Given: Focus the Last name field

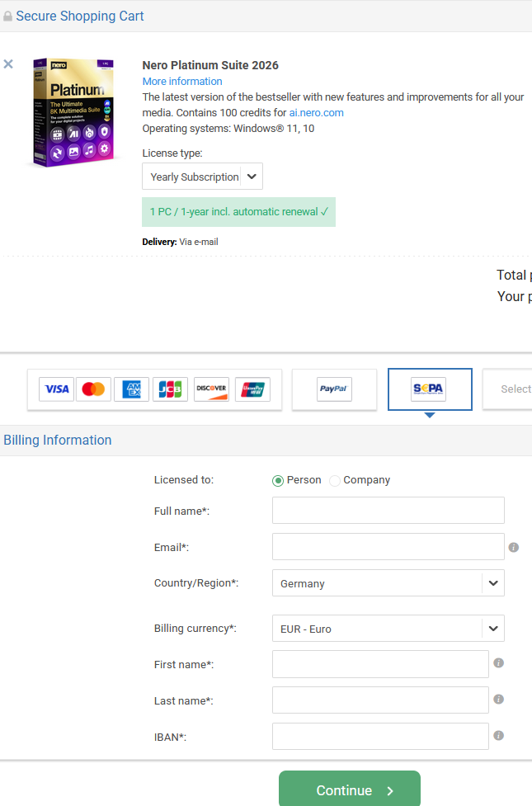Looking at the screenshot, I should click(x=380, y=700).
